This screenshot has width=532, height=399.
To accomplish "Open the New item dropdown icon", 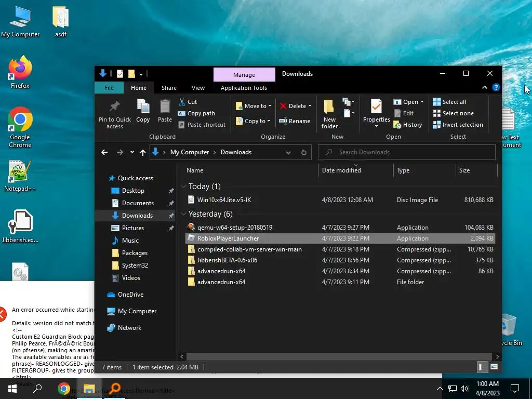I will (x=348, y=102).
